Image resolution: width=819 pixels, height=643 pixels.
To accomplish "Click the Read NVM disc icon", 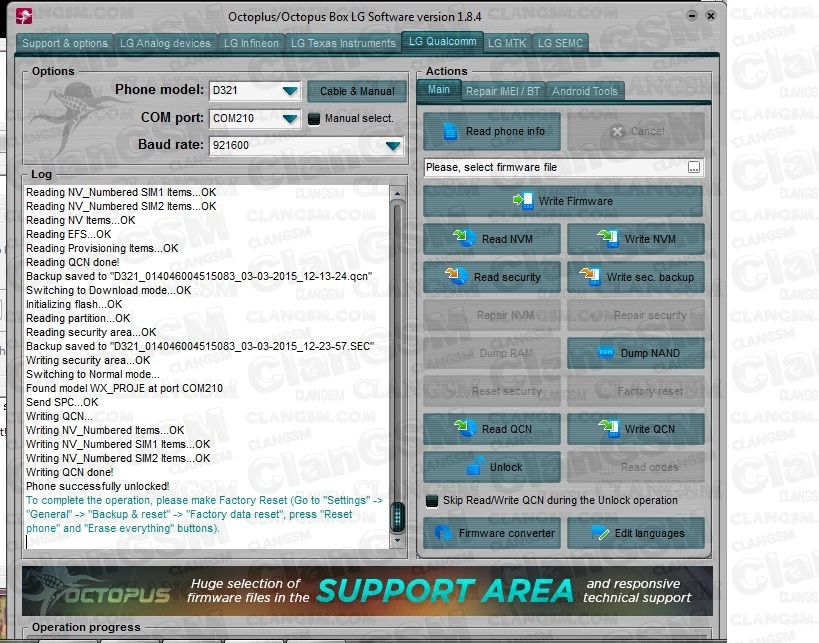I will pos(464,238).
